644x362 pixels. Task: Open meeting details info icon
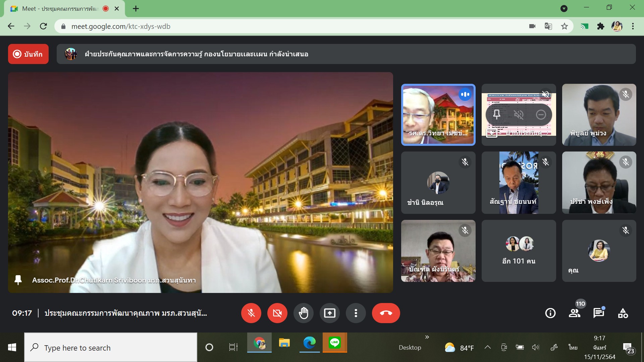point(550,313)
